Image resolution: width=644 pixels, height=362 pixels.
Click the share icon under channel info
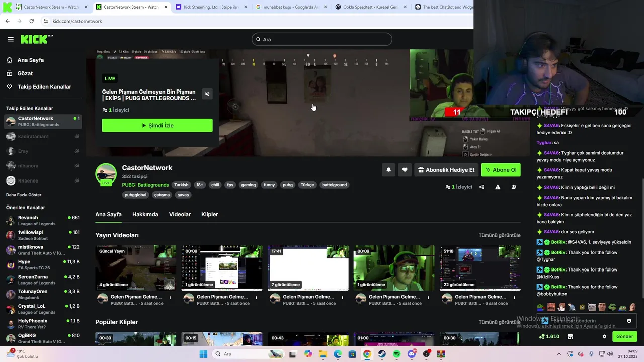481,187
